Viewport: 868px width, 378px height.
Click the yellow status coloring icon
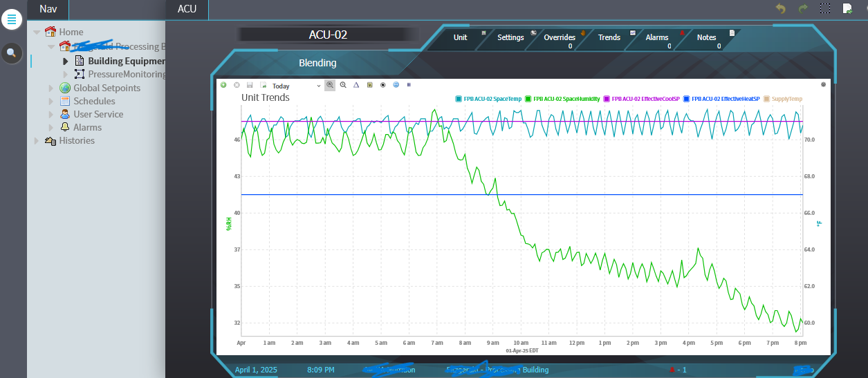(x=369, y=85)
